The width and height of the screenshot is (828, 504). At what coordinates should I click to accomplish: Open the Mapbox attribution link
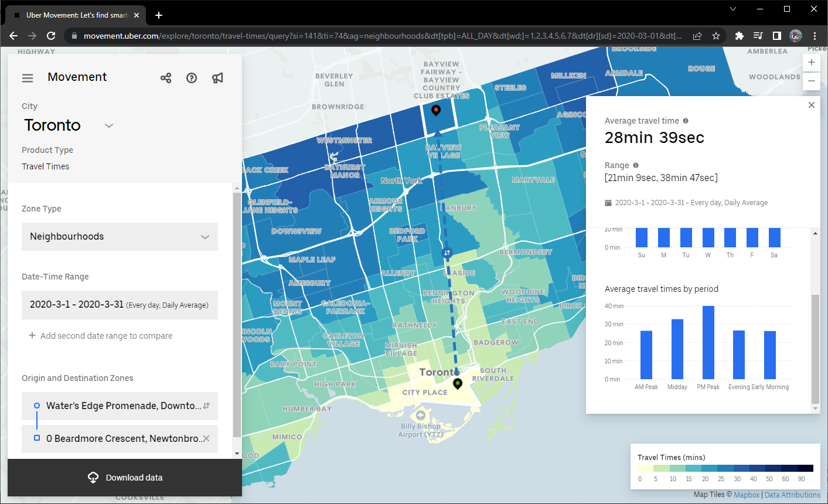pyautogui.click(x=747, y=495)
